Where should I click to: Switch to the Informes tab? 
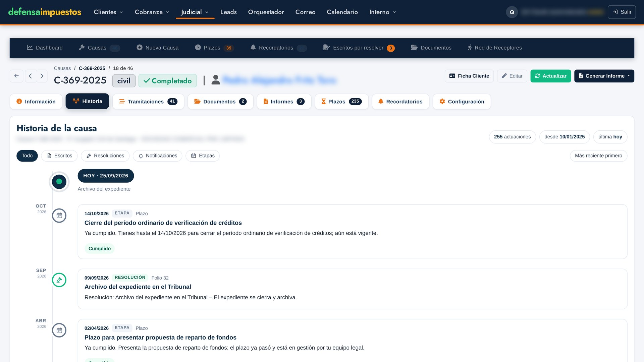point(284,102)
